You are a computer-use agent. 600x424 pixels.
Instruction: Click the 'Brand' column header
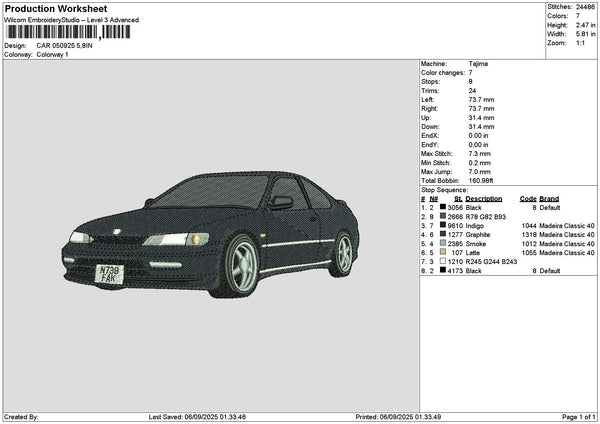[x=549, y=199]
